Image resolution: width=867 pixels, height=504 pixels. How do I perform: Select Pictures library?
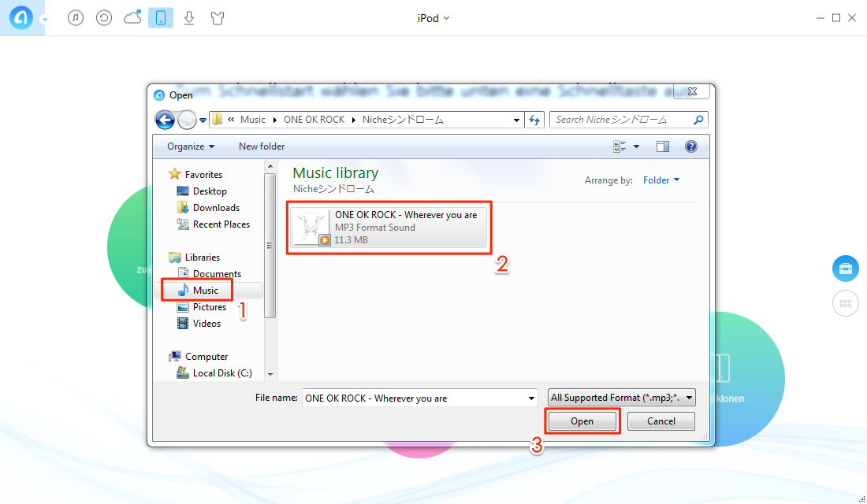[x=201, y=307]
